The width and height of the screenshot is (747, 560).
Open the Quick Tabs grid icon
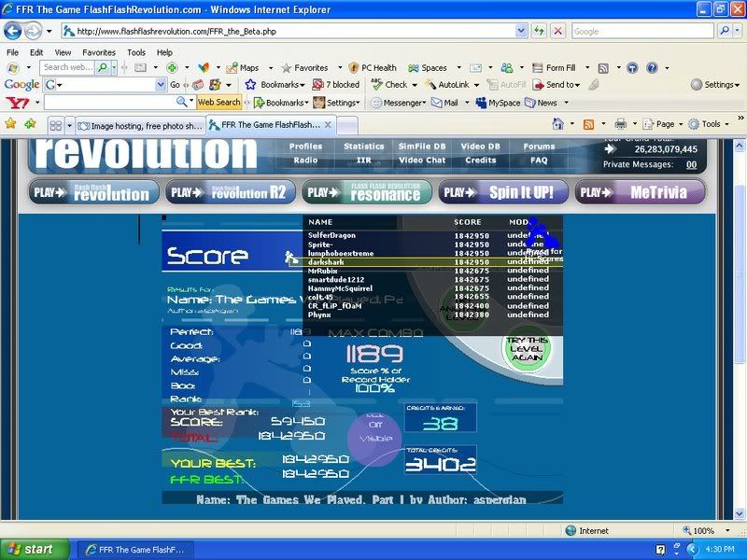tap(56, 124)
